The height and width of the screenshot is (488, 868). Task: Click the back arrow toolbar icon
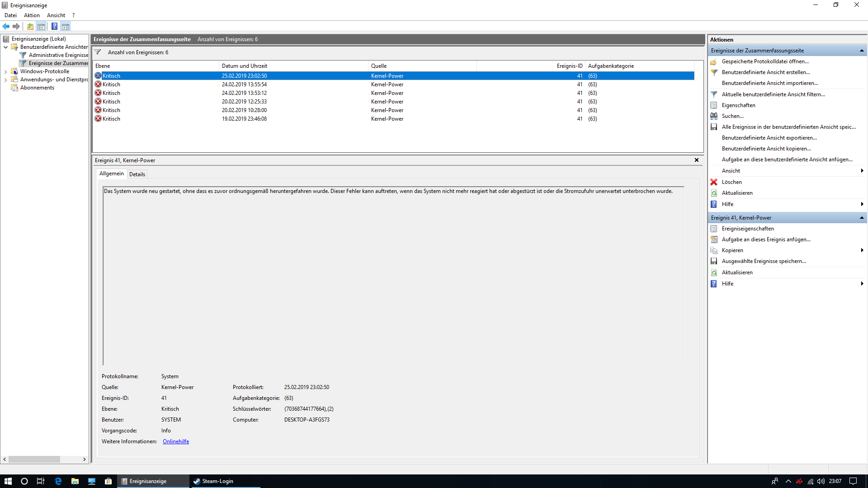[6, 26]
